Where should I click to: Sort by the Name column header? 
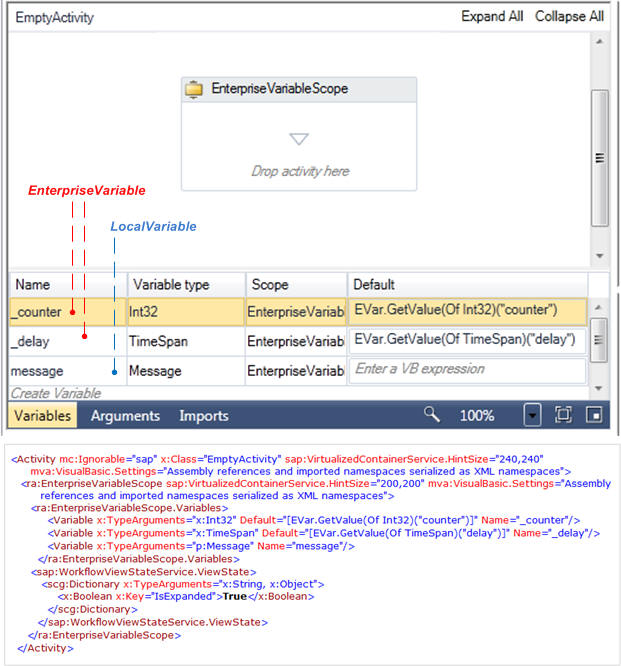click(68, 285)
